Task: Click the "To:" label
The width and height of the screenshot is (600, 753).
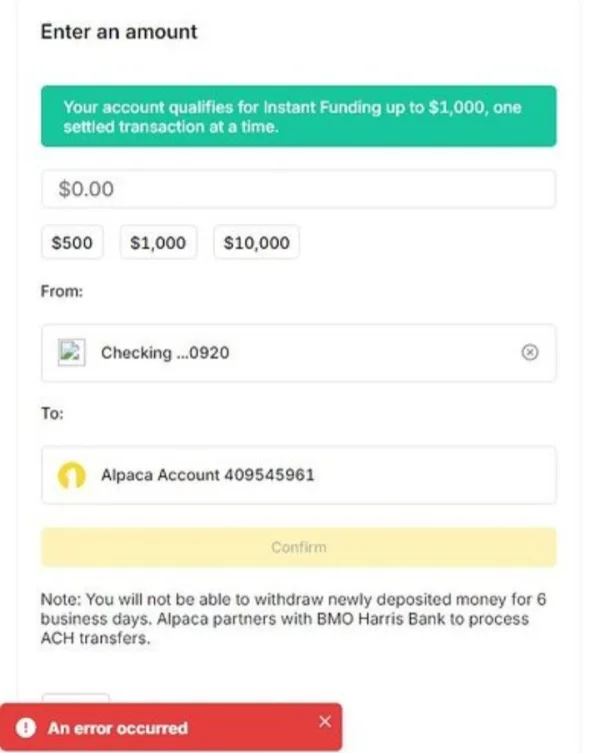Action: [52, 413]
